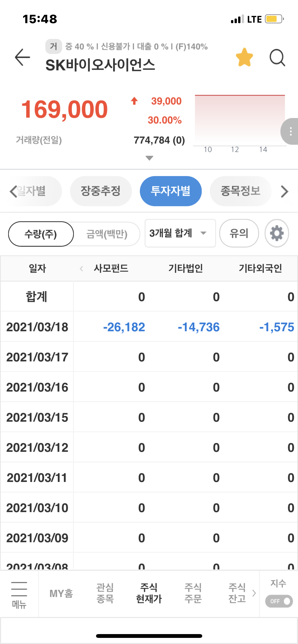Open 주식잔고 in bottom navigation
This screenshot has width=298, height=644.
(237, 593)
